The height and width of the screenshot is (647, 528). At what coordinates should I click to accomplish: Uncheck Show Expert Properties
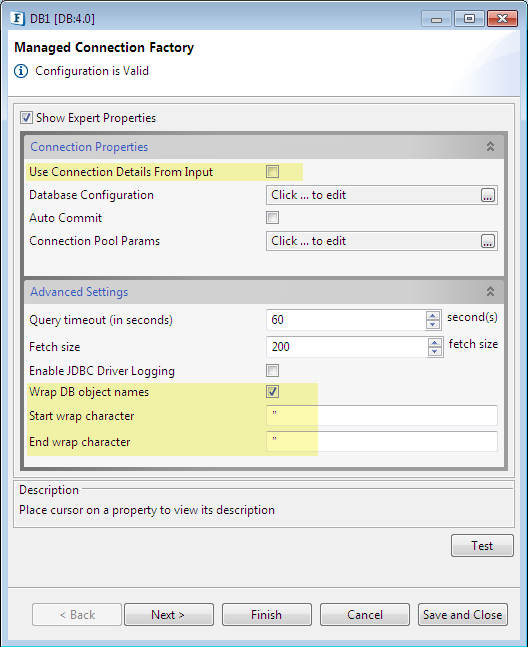[26, 118]
